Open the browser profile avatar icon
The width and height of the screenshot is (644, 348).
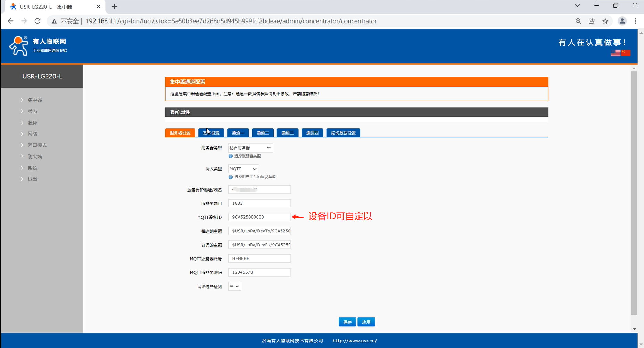click(622, 21)
